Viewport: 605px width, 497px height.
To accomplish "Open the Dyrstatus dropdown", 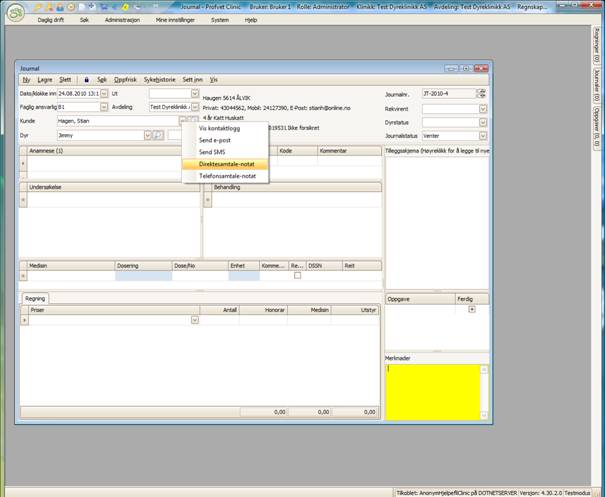I will pyautogui.click(x=482, y=120).
